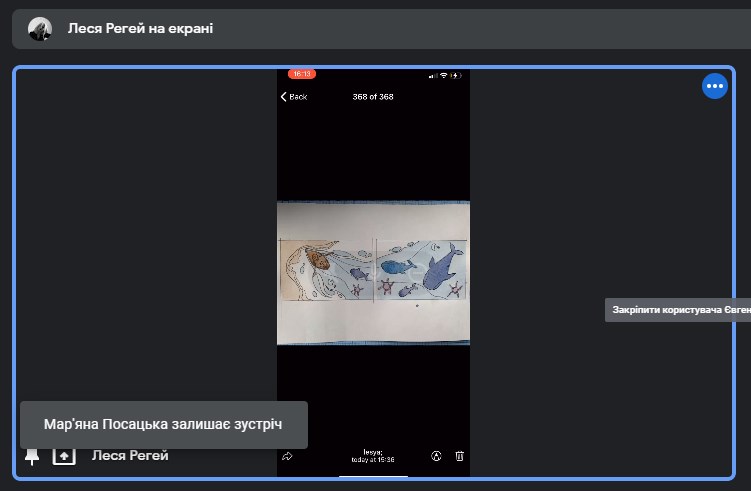Image resolution: width=751 pixels, height=491 pixels.
Task: Click the battery status icon in phone screen
Action: click(455, 76)
